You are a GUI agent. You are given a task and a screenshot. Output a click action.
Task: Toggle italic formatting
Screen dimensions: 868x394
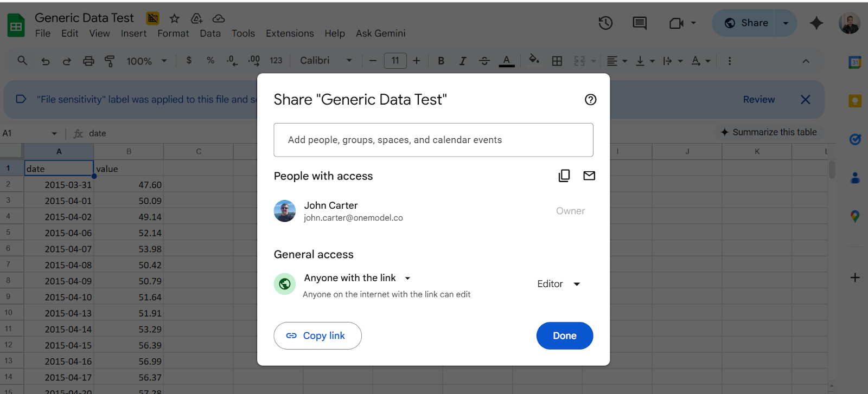[463, 61]
